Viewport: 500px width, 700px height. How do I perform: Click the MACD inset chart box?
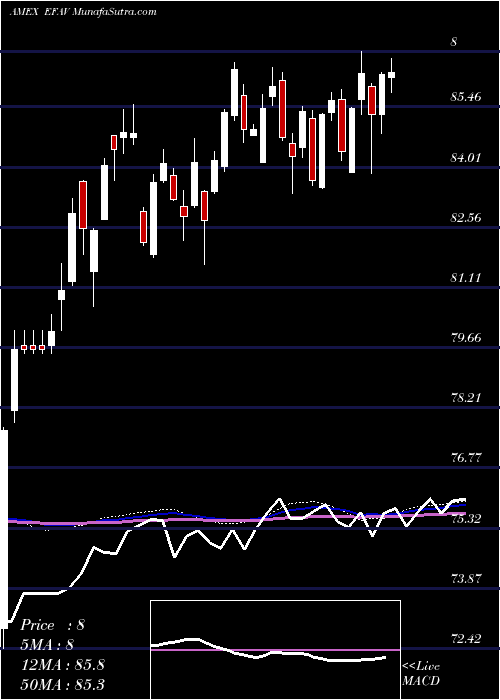click(x=275, y=650)
